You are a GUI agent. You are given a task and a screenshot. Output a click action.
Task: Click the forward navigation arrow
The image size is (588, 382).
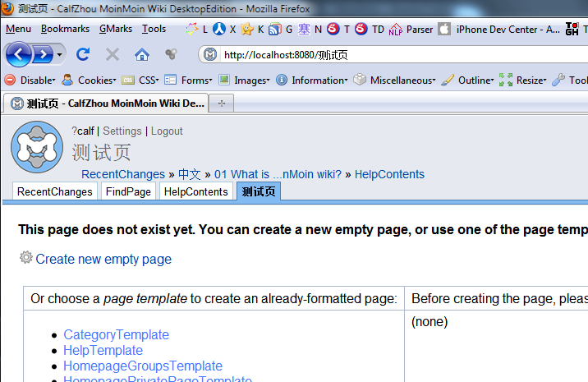coord(43,55)
